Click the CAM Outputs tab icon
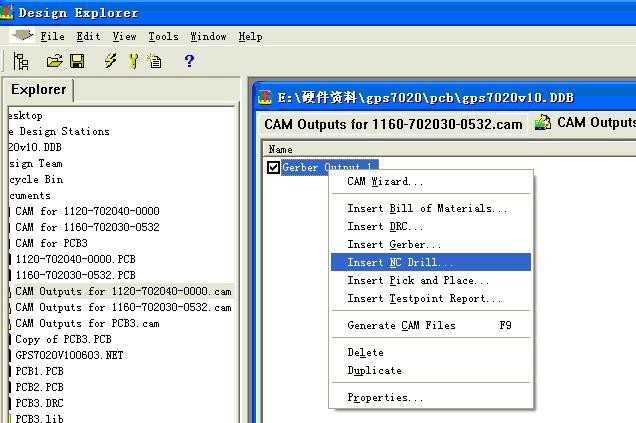Viewport: 636px width, 423px height. pyautogui.click(x=543, y=122)
